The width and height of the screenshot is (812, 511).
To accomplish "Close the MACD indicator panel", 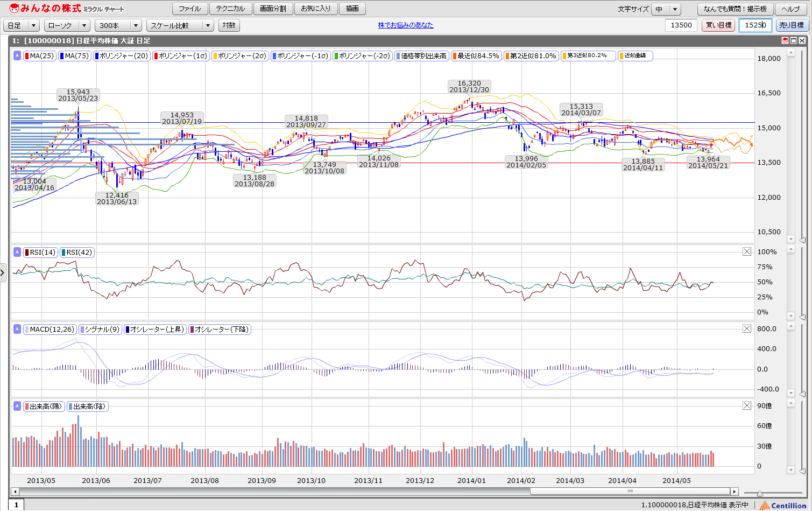I will (x=747, y=328).
